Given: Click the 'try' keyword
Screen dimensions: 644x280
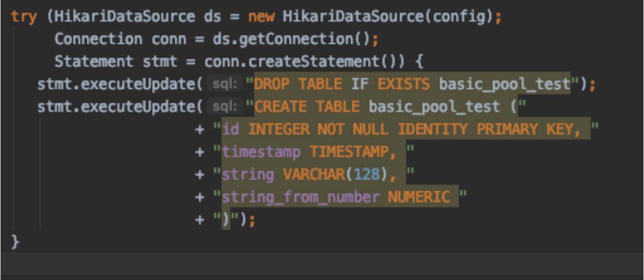Looking at the screenshot, I should (24, 16).
